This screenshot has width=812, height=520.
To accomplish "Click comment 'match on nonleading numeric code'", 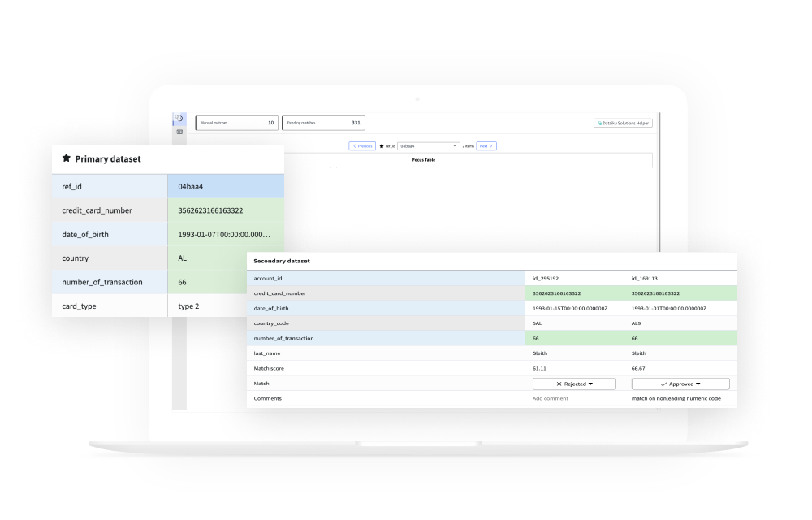I will coord(676,398).
